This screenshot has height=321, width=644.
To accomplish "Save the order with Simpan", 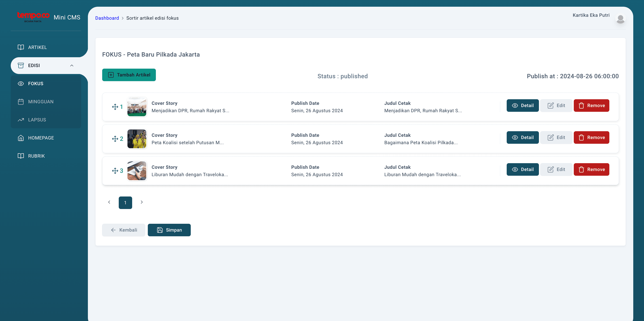I will [x=169, y=230].
